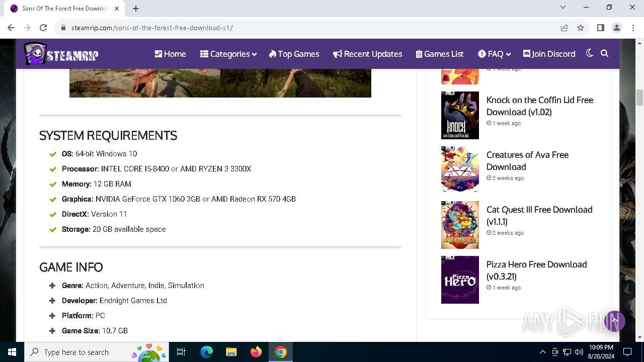Open the notification center icon
This screenshot has width=644, height=362.
[x=627, y=352]
